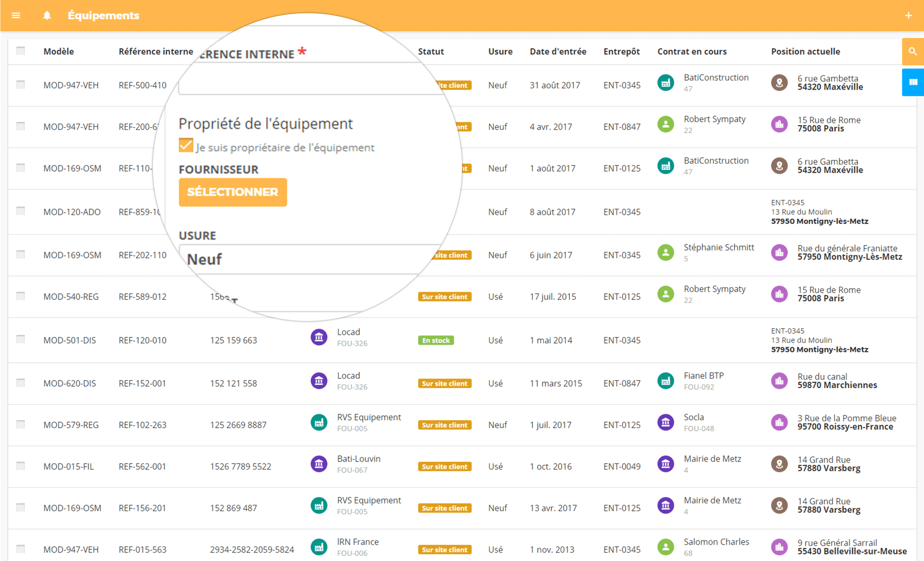
Task: Check the row REF-500-410 checkbox
Action: coord(21,85)
